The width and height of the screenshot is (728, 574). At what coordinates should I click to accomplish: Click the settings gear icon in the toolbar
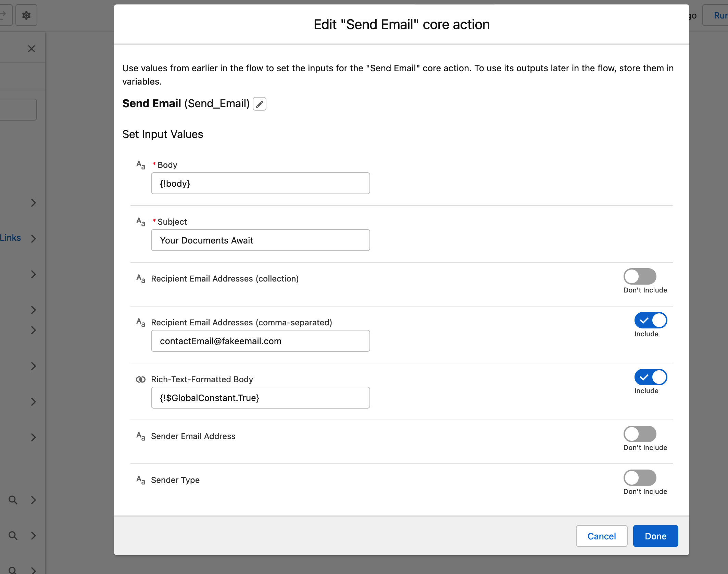(x=26, y=15)
